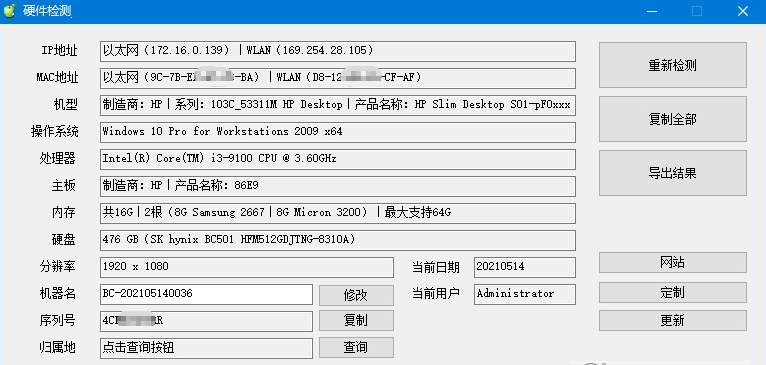This screenshot has height=365, width=766.
Task: Click the 操作系统 field showing Windows 10 Pro
Action: coord(338,132)
